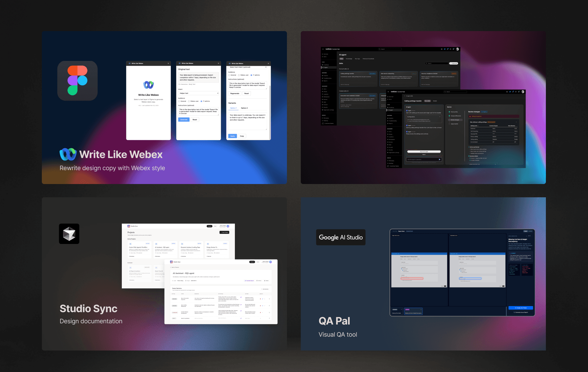Select IT admins audience in Original text panel

pyautogui.click(x=201, y=101)
